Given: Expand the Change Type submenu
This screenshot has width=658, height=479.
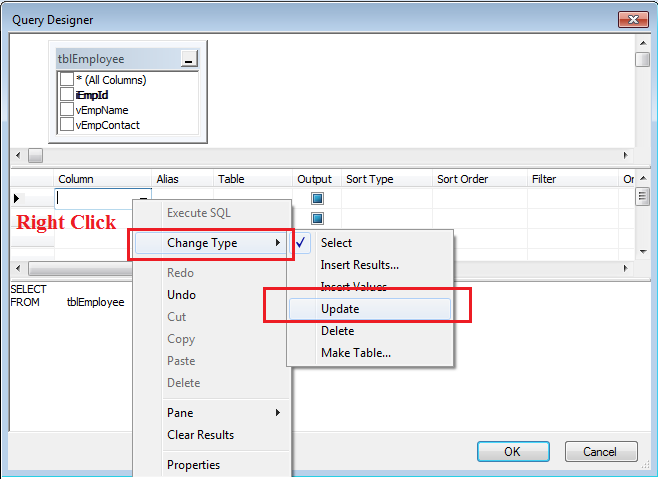Looking at the screenshot, I should coord(210,243).
